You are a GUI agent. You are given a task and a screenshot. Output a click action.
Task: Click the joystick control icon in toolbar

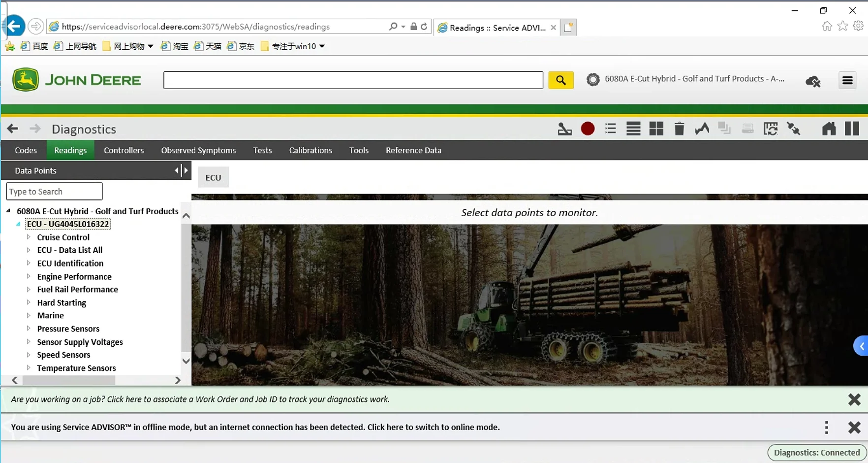pyautogui.click(x=564, y=129)
